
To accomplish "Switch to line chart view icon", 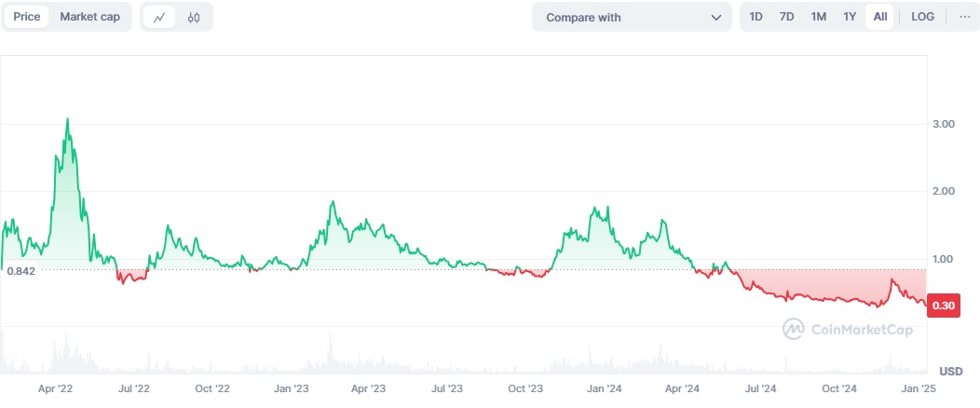I will pos(159,18).
